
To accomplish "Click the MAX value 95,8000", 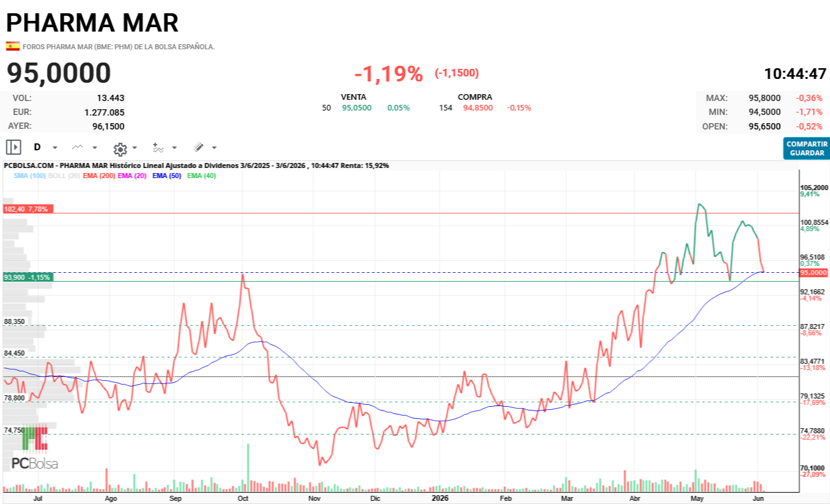I will (764, 98).
